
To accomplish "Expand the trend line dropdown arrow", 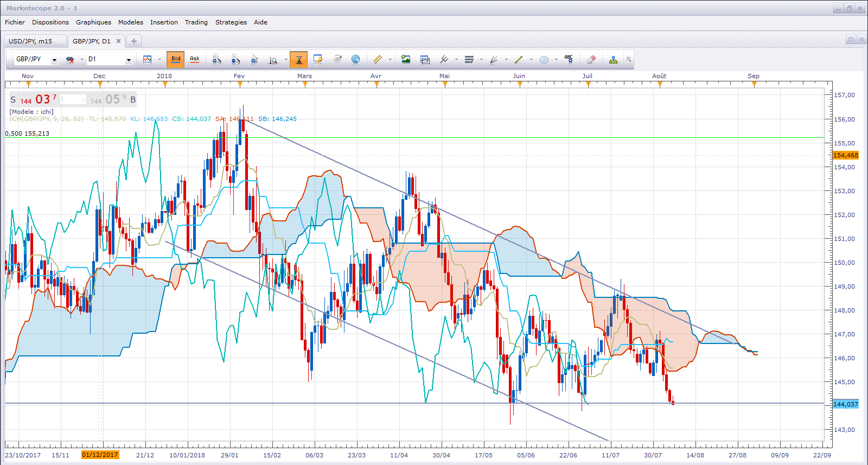I will point(531,60).
